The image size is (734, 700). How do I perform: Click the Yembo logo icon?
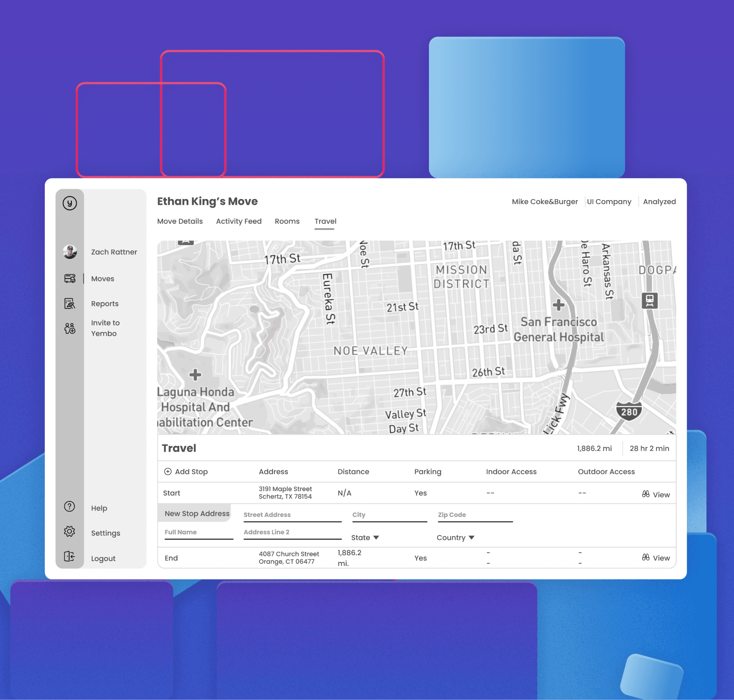pyautogui.click(x=70, y=203)
